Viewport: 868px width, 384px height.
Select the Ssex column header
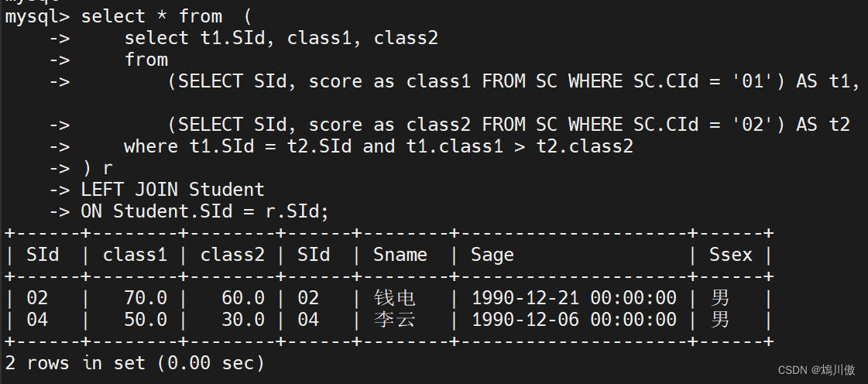coord(730,255)
